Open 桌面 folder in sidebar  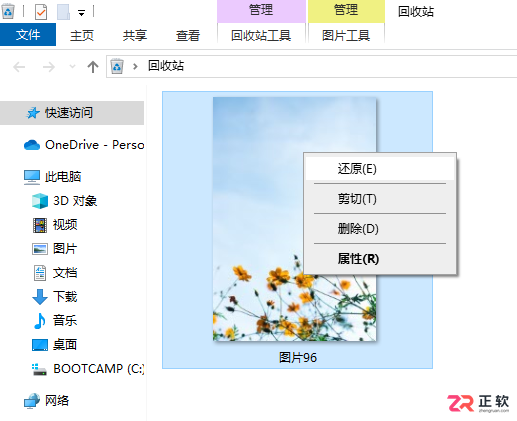point(65,345)
